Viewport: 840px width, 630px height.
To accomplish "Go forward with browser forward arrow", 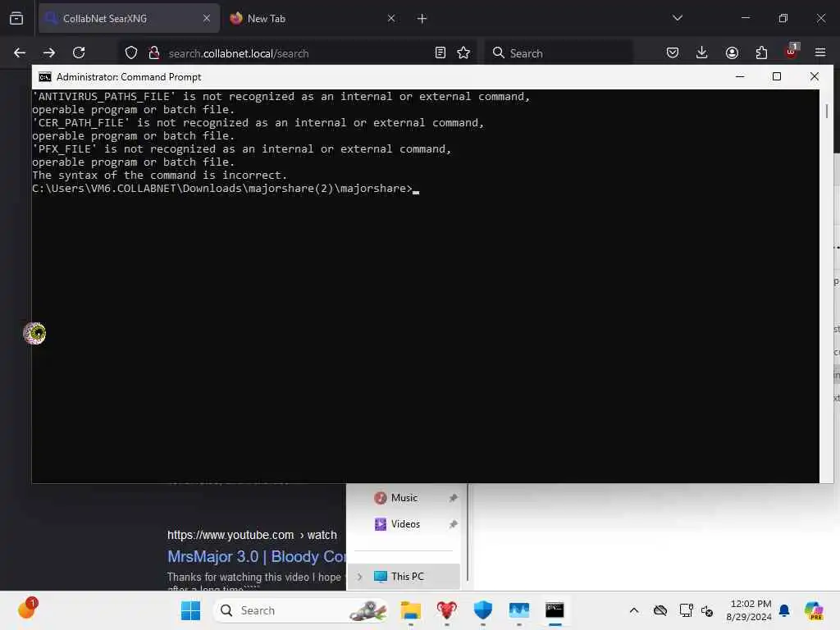I will 49,52.
